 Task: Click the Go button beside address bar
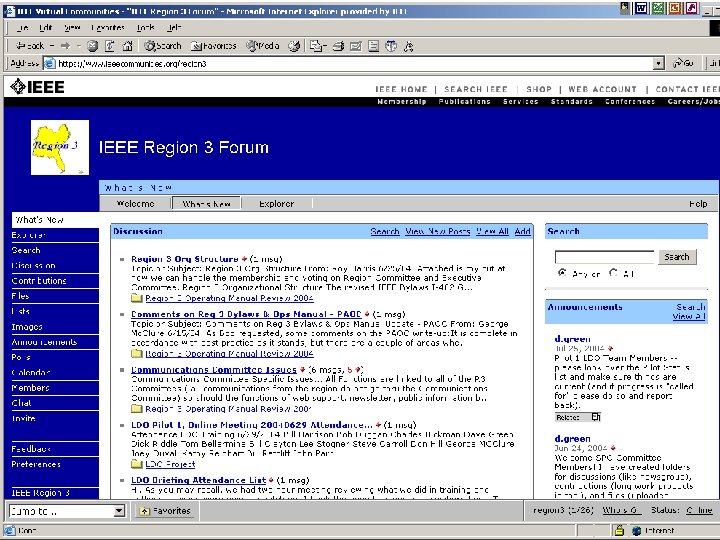click(x=682, y=63)
